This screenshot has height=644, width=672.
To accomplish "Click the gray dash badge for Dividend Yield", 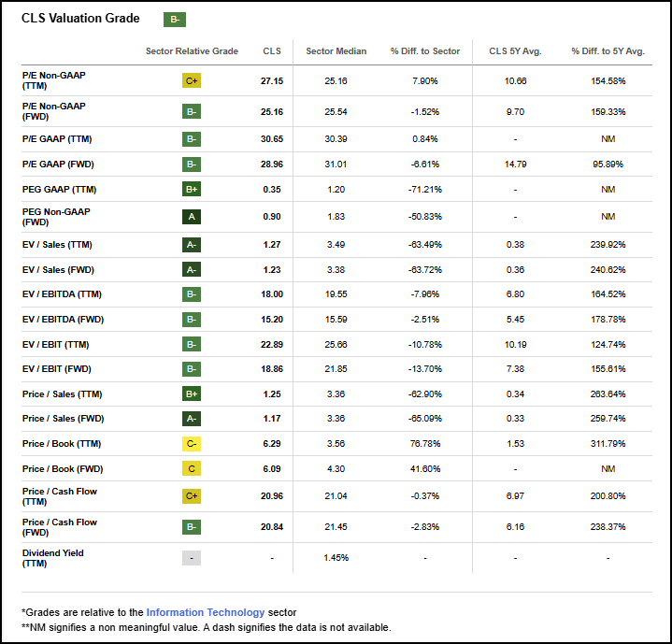I will pyautogui.click(x=192, y=558).
